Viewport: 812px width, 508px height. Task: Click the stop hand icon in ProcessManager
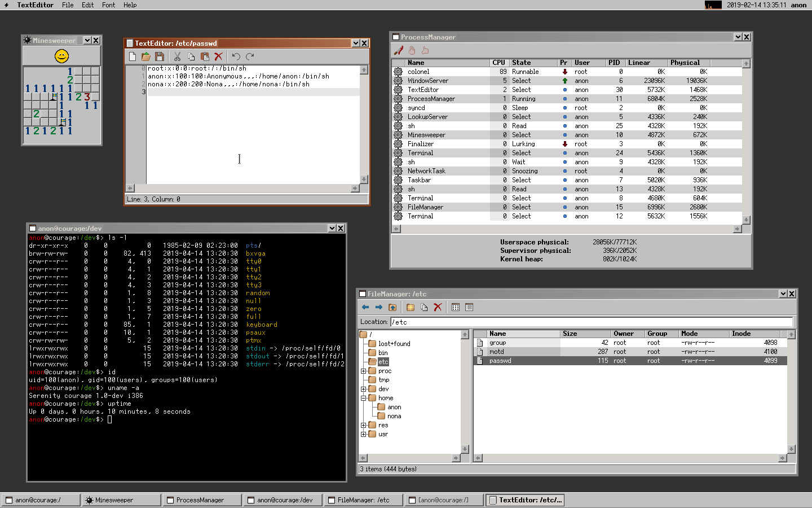(x=412, y=51)
